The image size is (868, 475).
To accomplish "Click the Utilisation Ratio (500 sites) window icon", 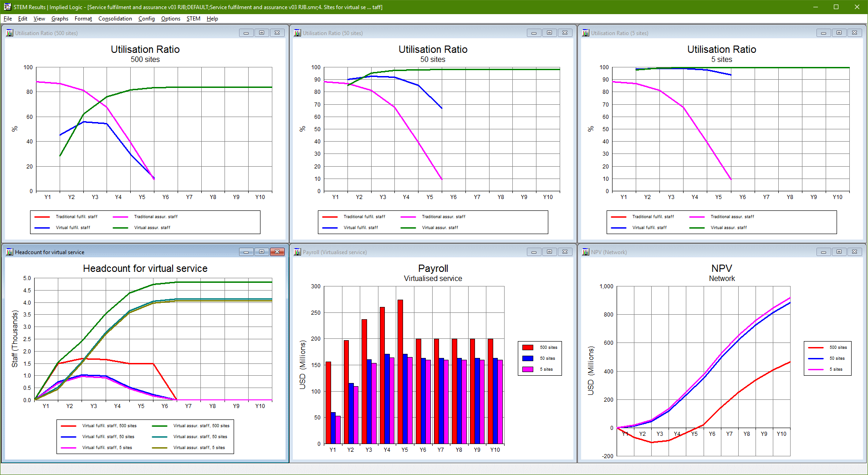I will (10, 33).
